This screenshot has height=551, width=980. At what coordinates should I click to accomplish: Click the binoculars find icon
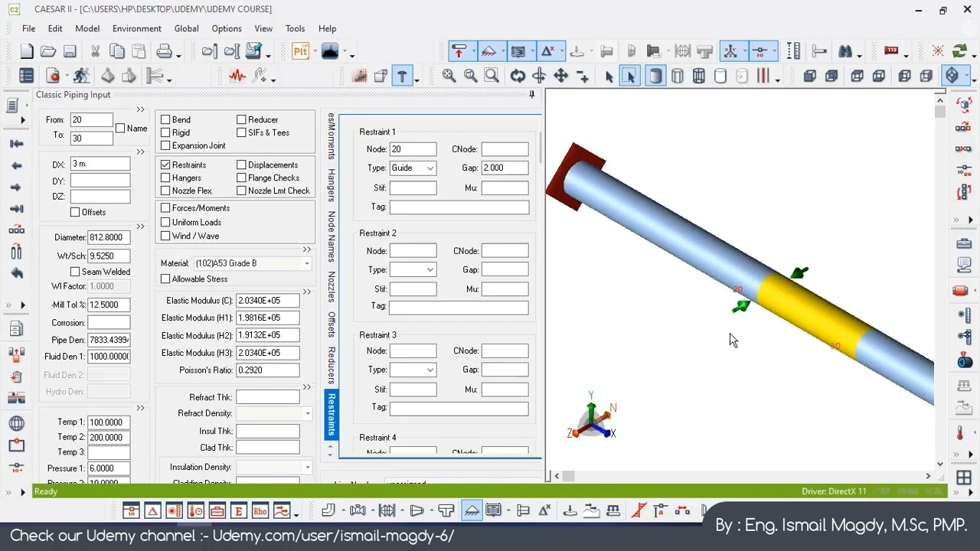(845, 51)
